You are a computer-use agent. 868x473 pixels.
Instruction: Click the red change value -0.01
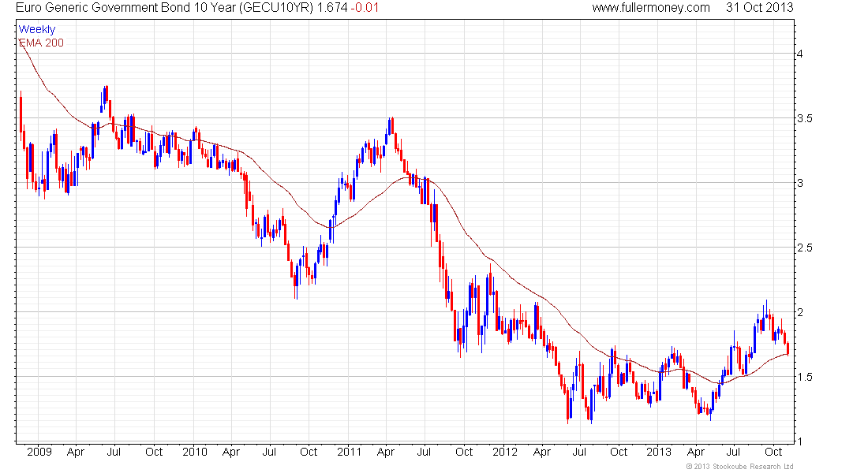click(365, 8)
